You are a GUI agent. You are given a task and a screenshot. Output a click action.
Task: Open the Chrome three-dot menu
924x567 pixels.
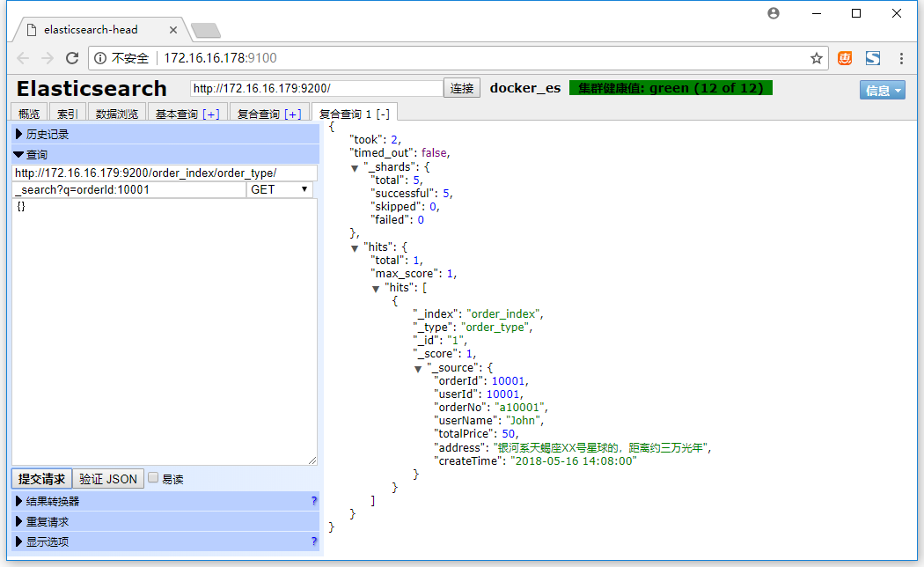point(902,58)
